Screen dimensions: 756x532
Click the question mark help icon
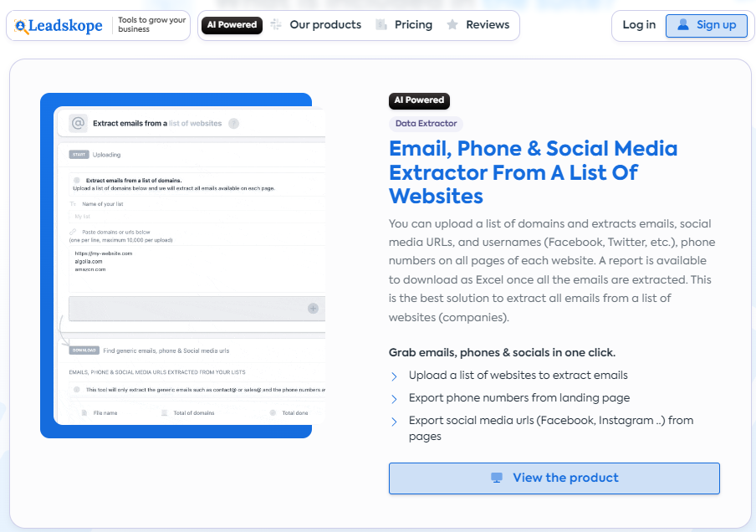(233, 124)
